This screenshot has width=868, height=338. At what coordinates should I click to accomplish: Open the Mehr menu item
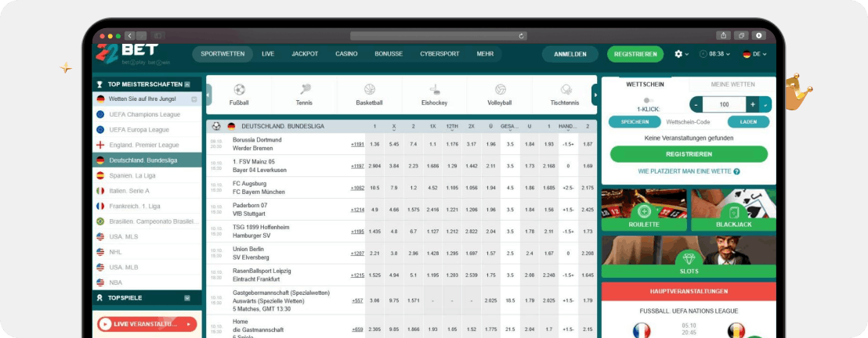485,54
